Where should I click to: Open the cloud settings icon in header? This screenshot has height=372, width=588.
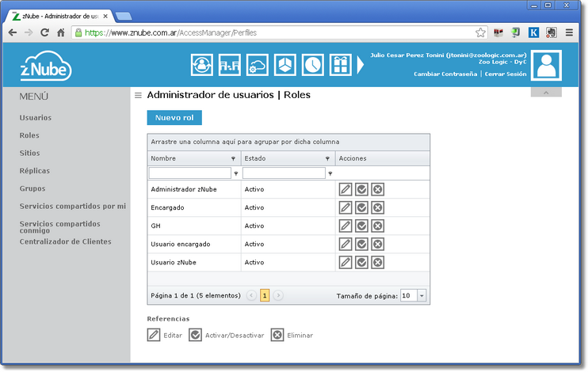pos(258,65)
